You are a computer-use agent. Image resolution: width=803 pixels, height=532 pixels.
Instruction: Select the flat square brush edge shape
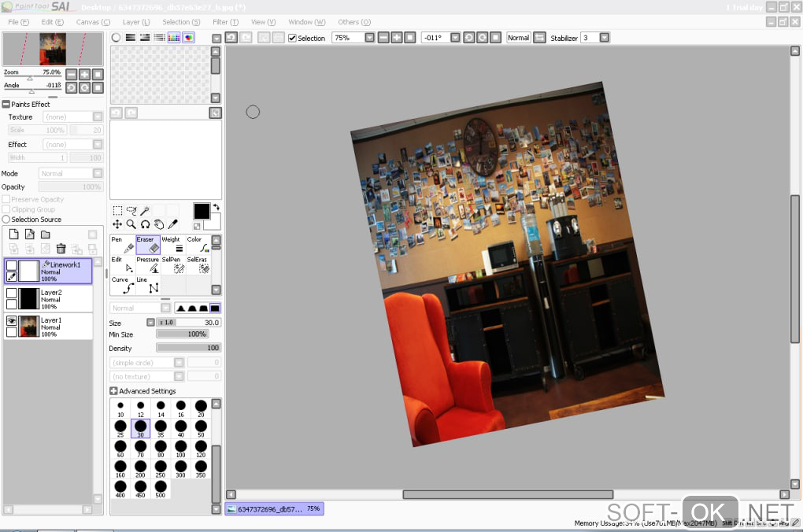click(x=215, y=308)
